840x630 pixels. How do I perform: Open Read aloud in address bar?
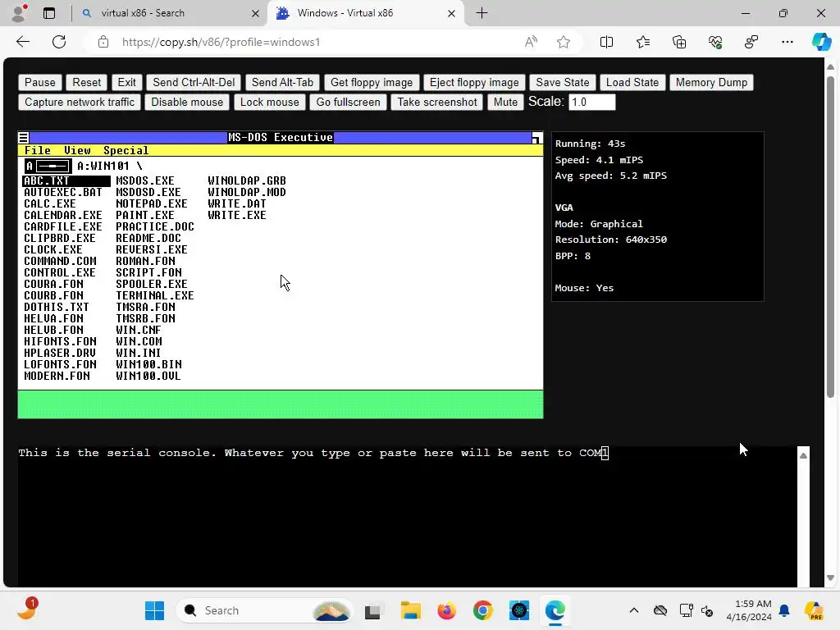tap(531, 42)
